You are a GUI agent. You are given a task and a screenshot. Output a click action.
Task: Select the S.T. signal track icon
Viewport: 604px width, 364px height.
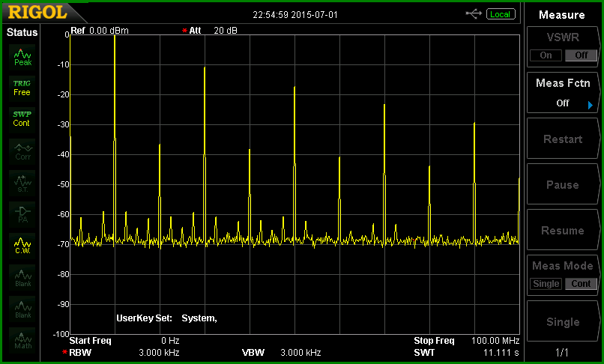(x=22, y=183)
